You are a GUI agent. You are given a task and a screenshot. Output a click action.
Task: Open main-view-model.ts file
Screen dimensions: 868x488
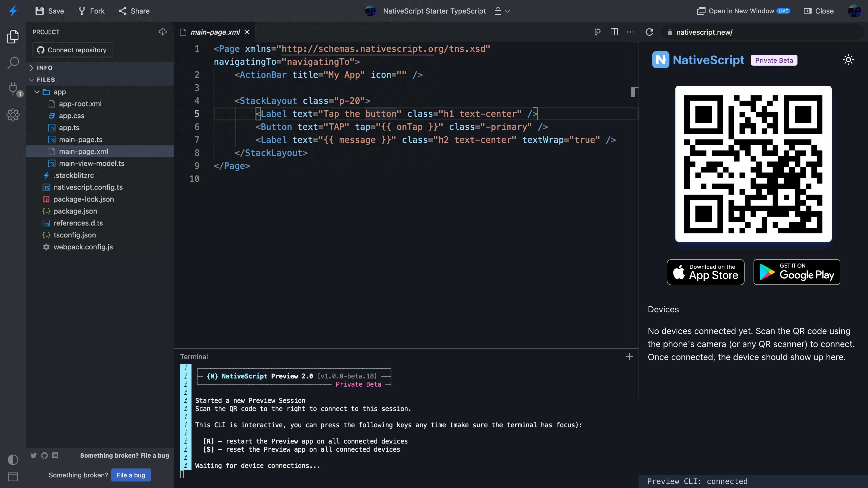100,163
